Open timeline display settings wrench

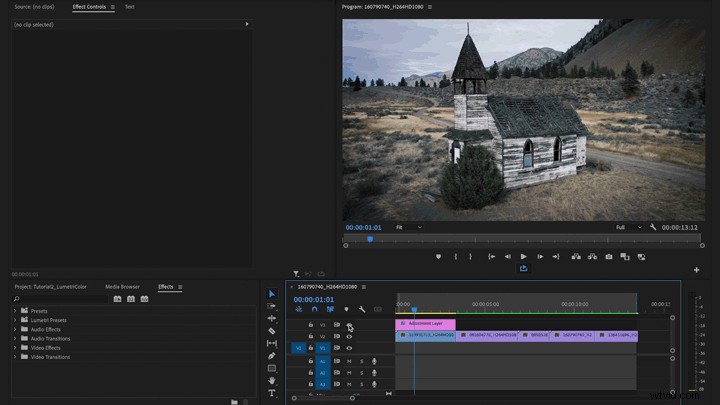(x=362, y=309)
